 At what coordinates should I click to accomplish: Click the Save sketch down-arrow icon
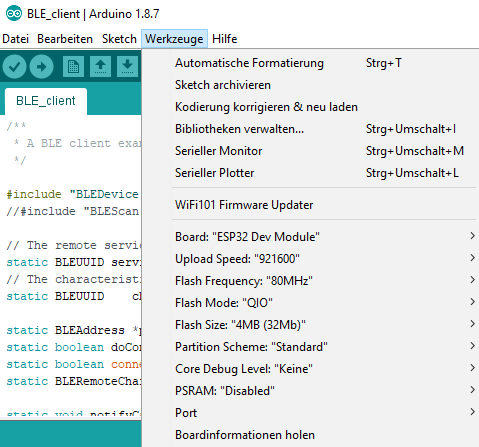(x=127, y=67)
